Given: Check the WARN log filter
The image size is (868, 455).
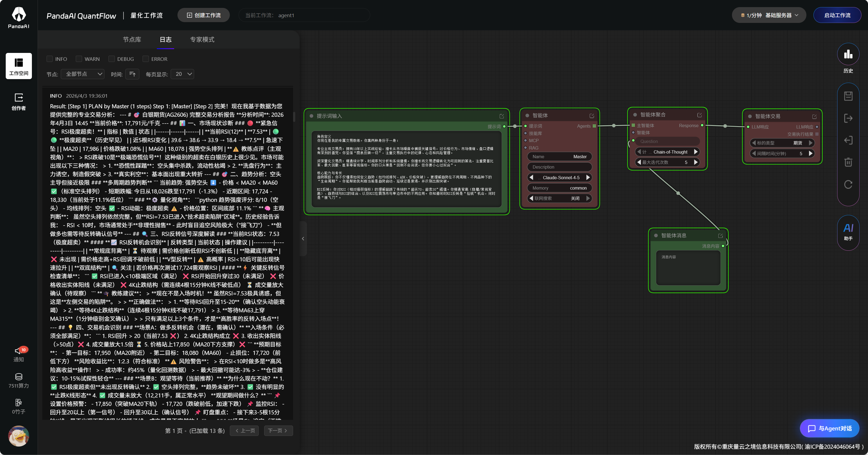Looking at the screenshot, I should pyautogui.click(x=79, y=59).
